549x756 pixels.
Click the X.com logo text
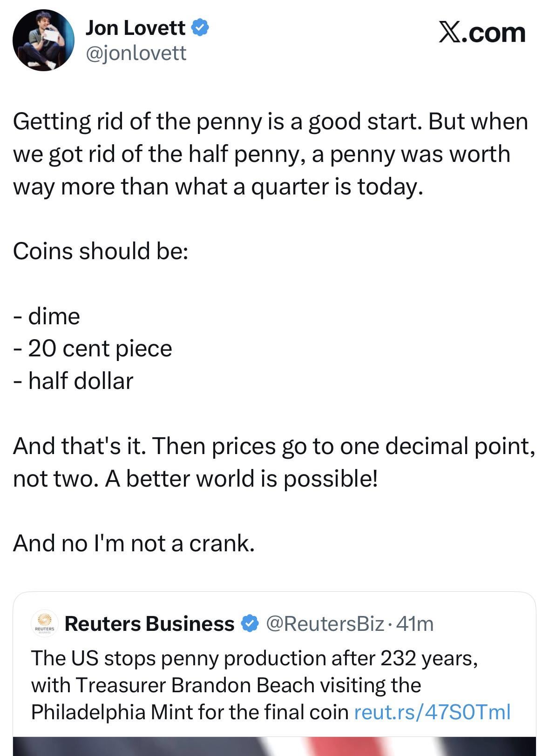pyautogui.click(x=481, y=33)
